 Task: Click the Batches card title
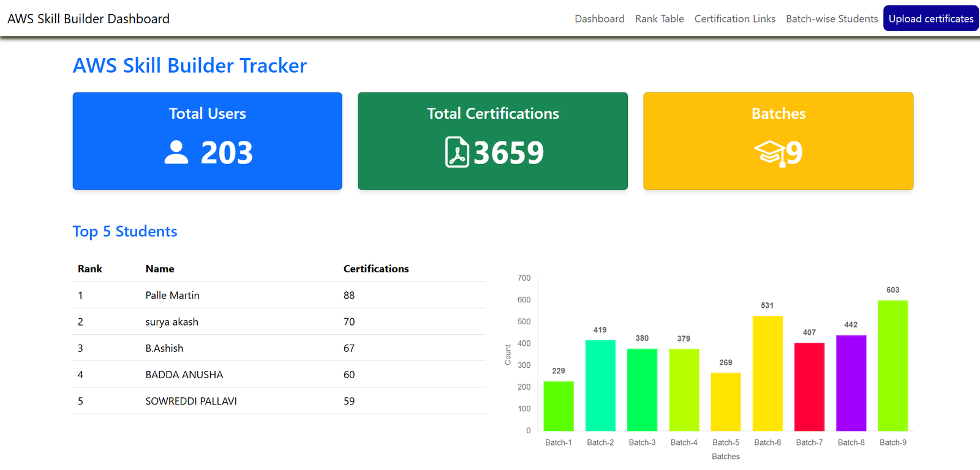click(778, 113)
